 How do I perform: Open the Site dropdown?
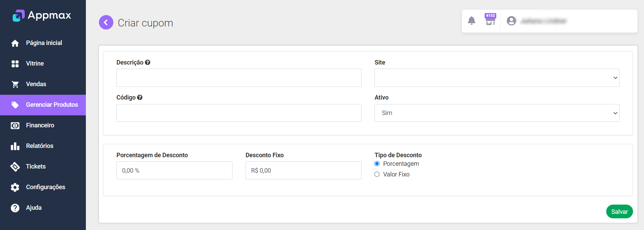497,78
